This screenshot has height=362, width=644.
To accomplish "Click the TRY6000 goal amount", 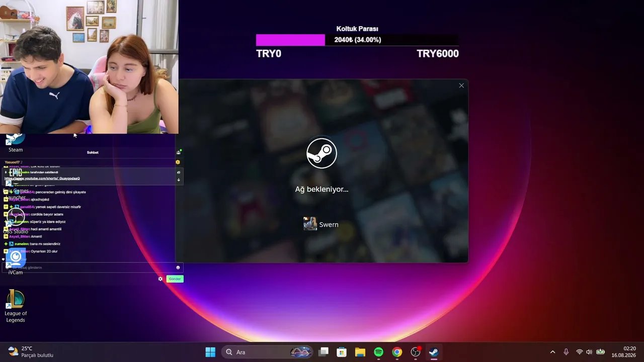I will pyautogui.click(x=438, y=54).
